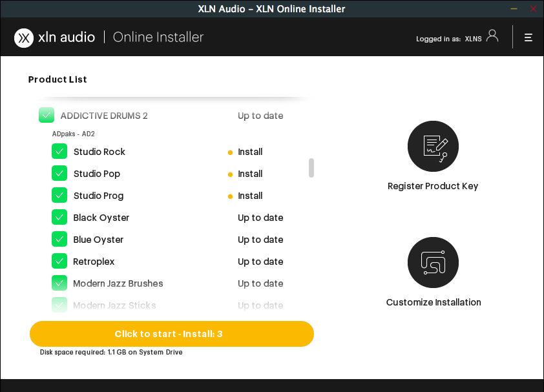Click the orange pending dot beside Studio Rock

(230, 152)
